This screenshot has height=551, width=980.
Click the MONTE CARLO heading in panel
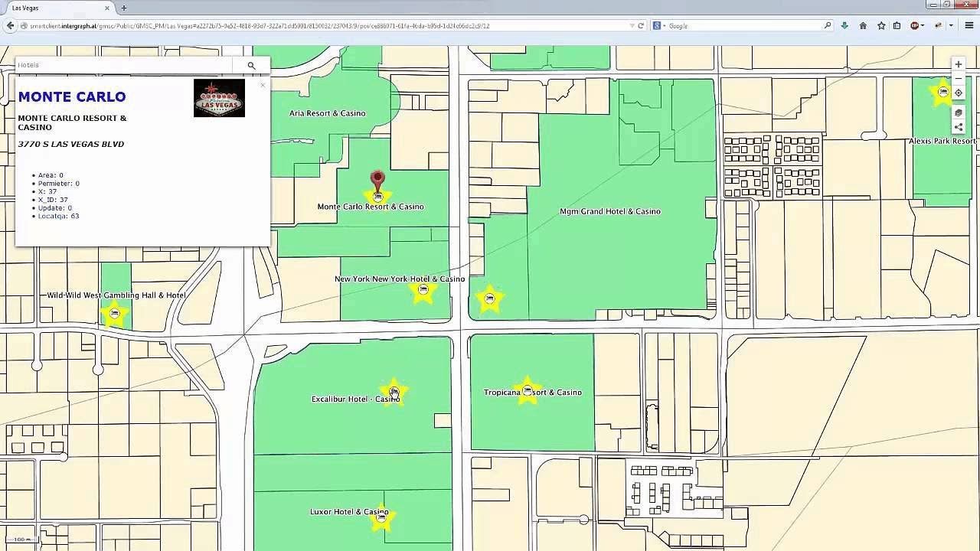(72, 96)
